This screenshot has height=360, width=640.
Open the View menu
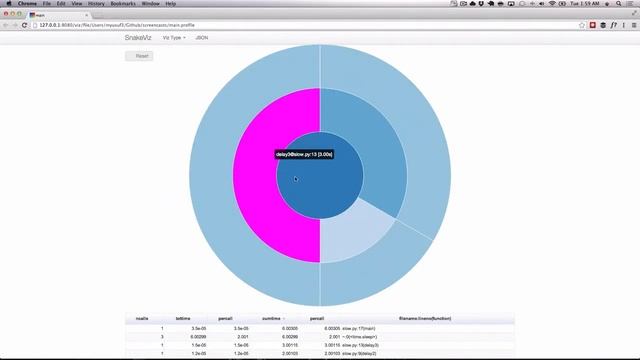click(77, 3)
